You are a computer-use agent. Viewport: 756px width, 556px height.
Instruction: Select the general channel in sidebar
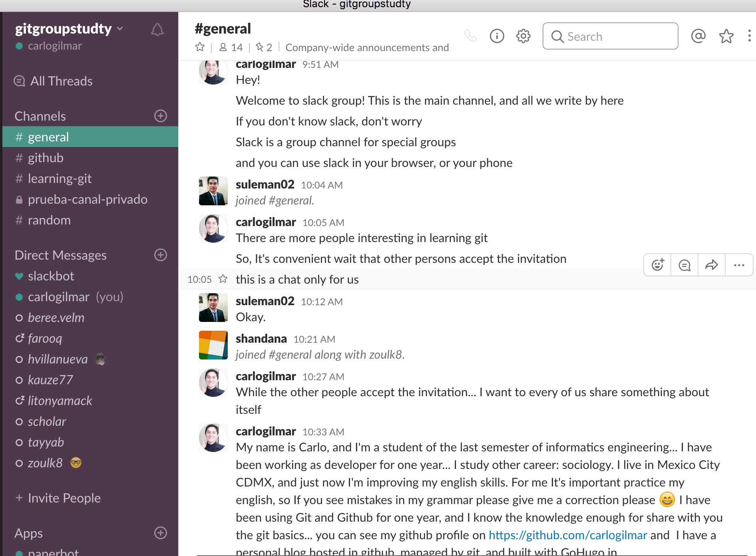[90, 137]
